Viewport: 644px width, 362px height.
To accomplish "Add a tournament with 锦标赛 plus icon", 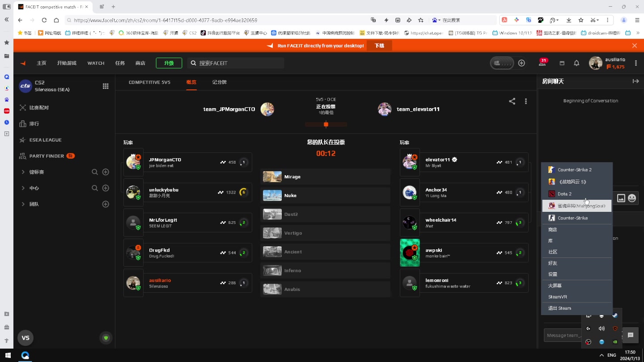I will pos(106,172).
